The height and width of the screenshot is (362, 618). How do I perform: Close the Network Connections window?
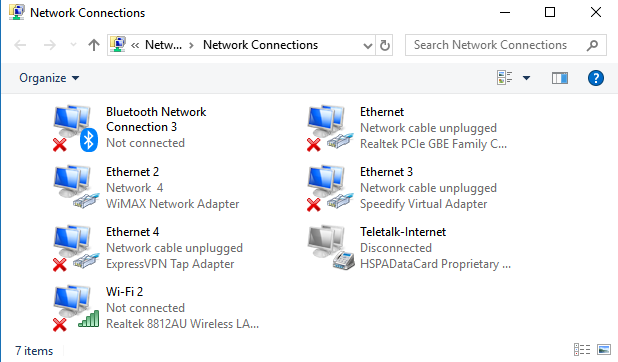596,12
